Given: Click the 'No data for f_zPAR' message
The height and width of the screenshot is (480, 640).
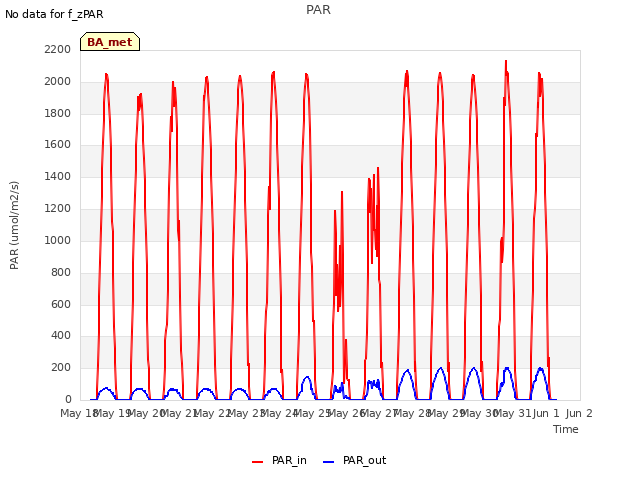Looking at the screenshot, I should pos(54,14).
